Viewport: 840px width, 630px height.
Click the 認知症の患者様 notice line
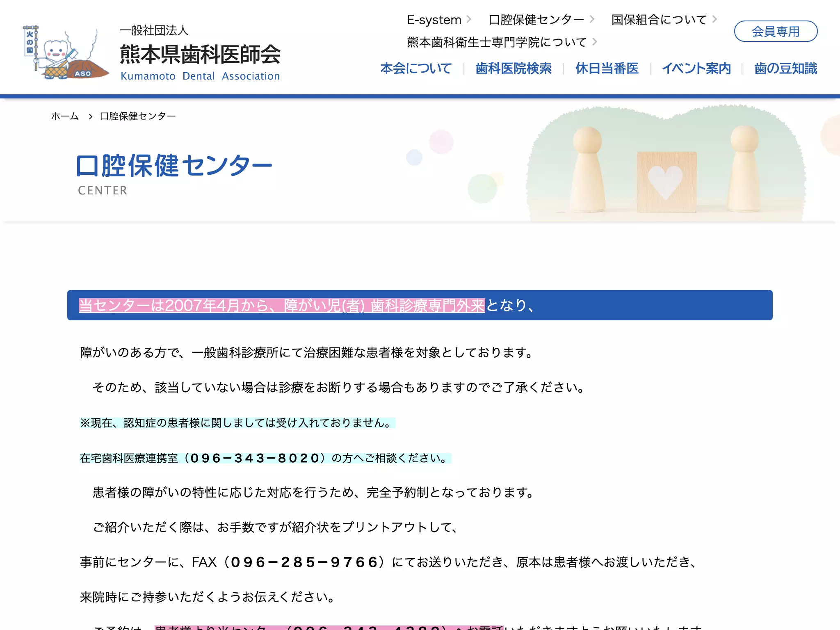(x=237, y=423)
